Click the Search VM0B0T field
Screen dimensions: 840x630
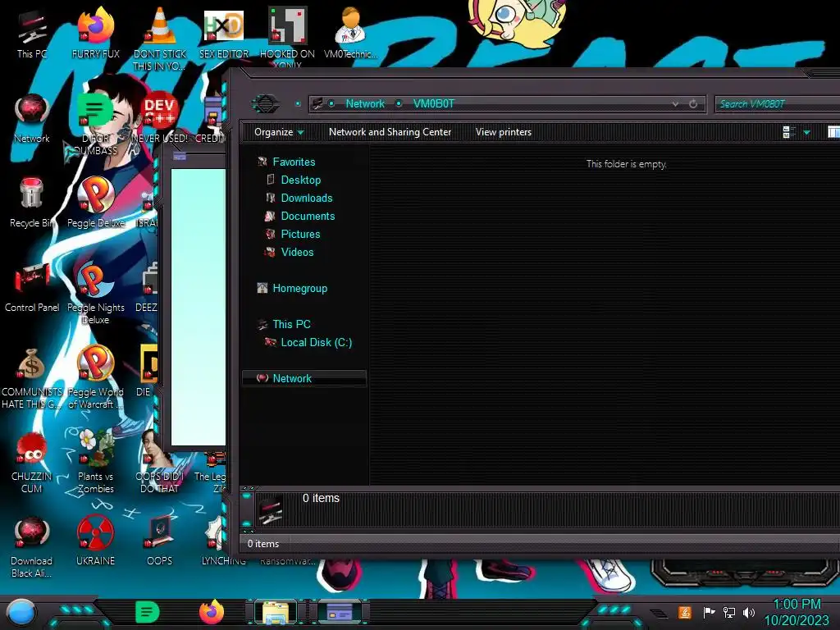[x=777, y=104]
